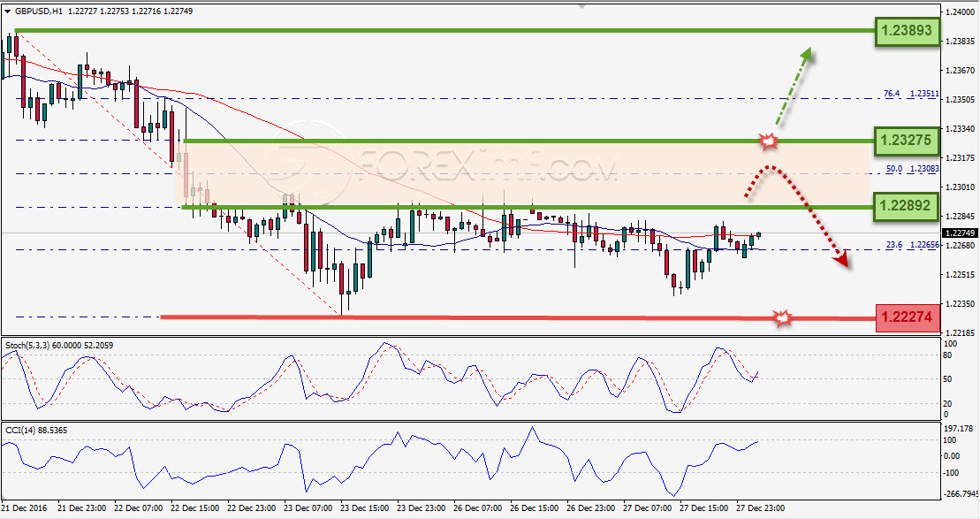Click the 26 Dec 15:00 time label
The image size is (980, 519).
535,508
